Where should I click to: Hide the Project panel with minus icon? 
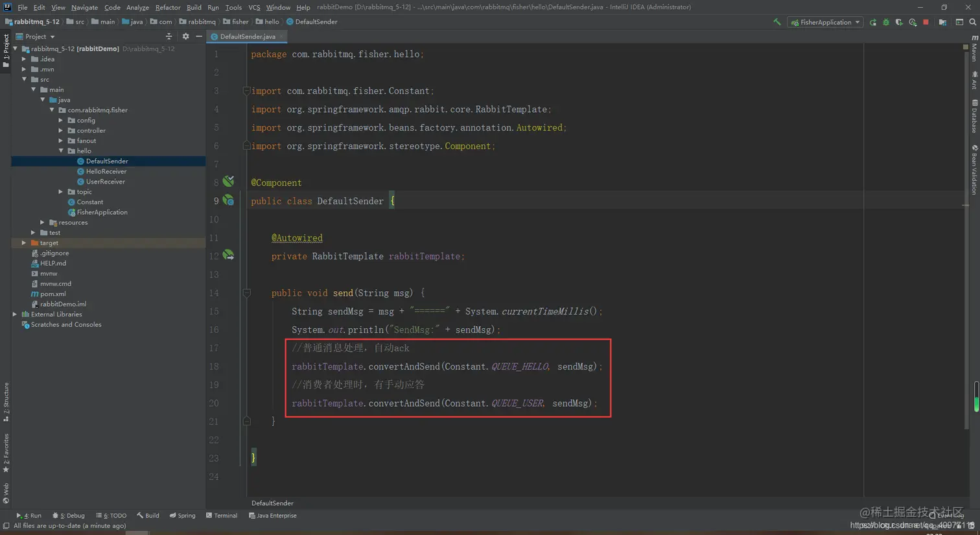click(x=199, y=36)
